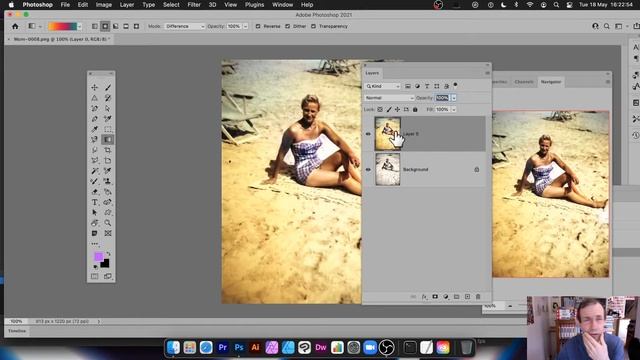Viewport: 640px width, 360px height.
Task: Click the add layer style fx icon
Action: click(424, 297)
